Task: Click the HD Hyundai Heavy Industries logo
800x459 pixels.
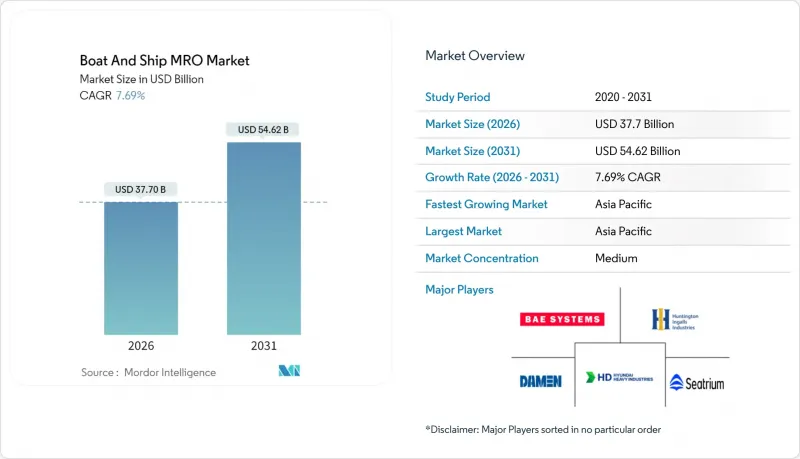Action: pyautogui.click(x=618, y=380)
